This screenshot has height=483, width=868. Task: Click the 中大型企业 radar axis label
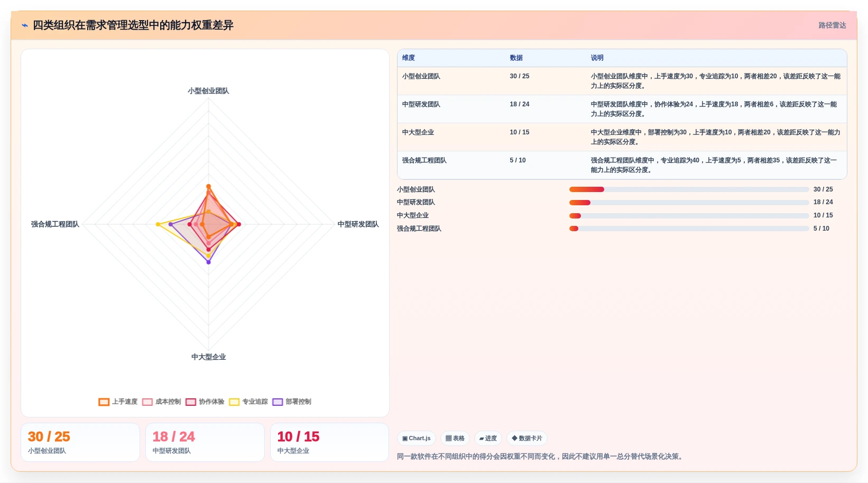(208, 357)
